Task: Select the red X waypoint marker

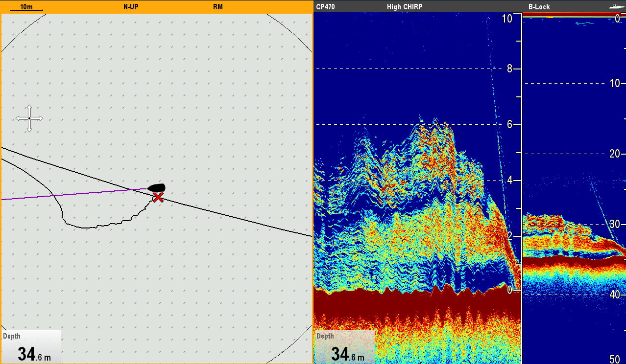Action: point(158,197)
